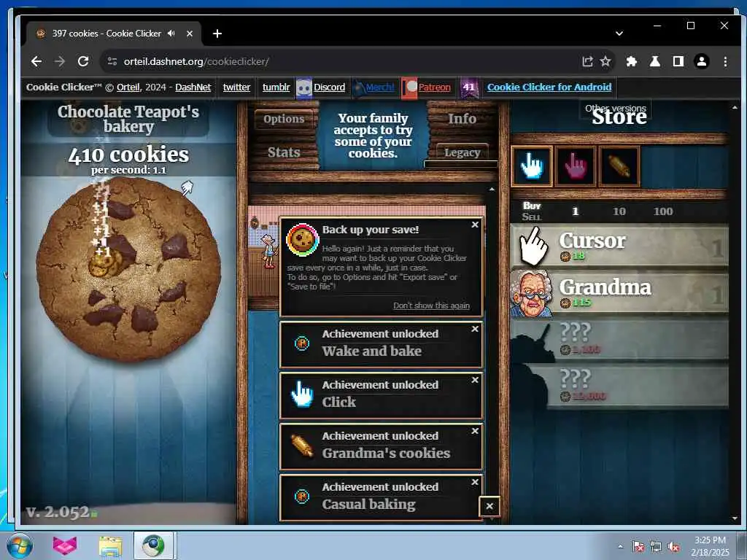Open the DashNet link

tap(193, 87)
